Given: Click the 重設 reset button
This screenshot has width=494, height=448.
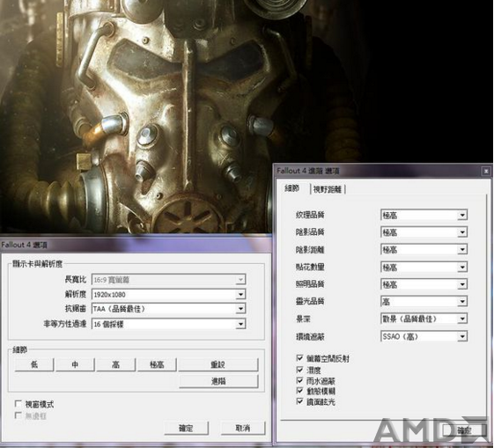Looking at the screenshot, I should pos(218,364).
